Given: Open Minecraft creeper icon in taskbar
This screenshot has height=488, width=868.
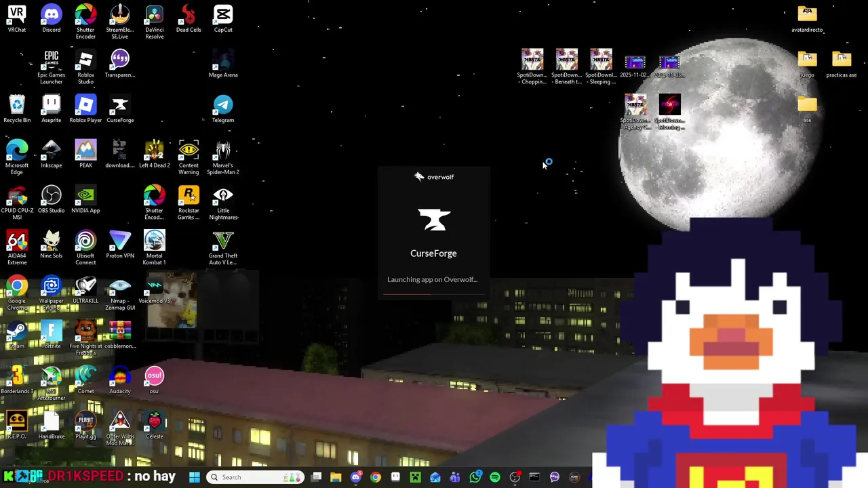Looking at the screenshot, I should coord(416,477).
